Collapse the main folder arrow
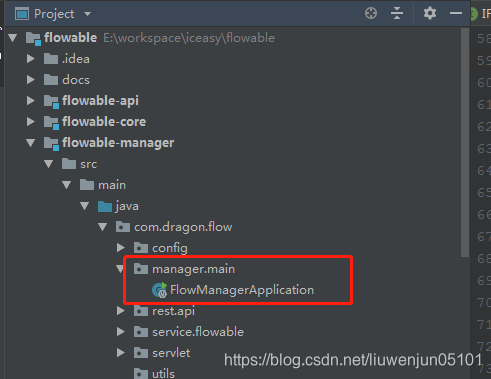This screenshot has height=379, width=491. [67, 185]
